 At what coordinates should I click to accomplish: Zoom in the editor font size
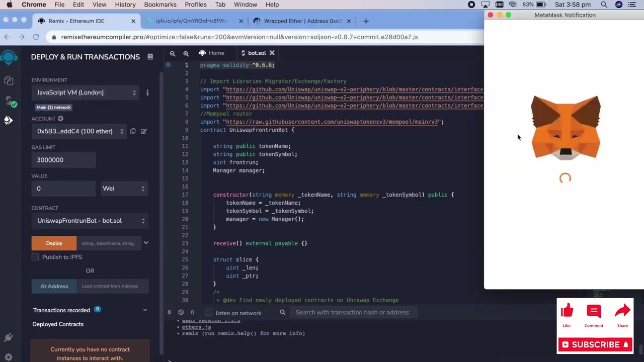point(186,53)
